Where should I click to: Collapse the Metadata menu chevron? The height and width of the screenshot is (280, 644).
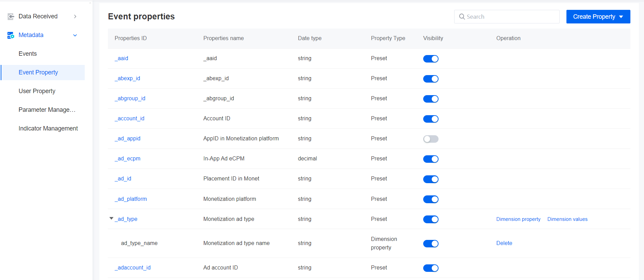pos(75,35)
